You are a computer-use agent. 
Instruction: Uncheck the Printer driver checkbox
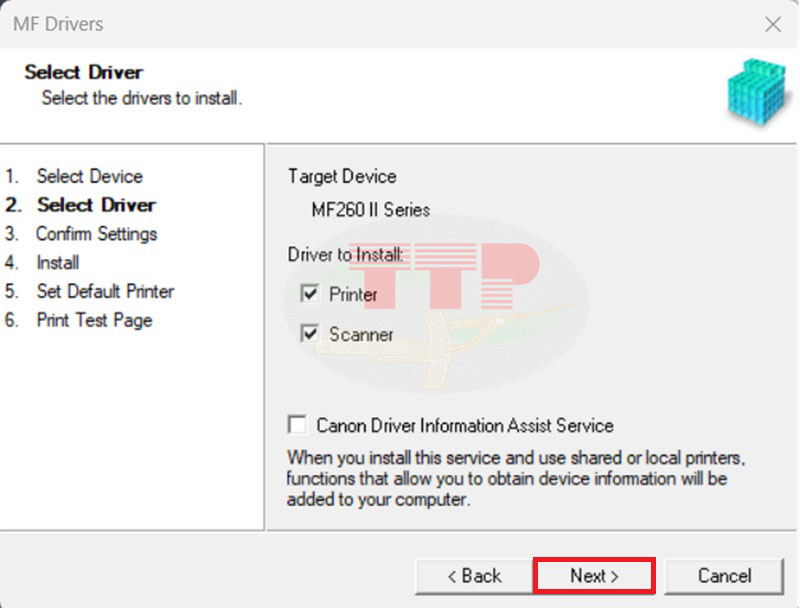309,294
